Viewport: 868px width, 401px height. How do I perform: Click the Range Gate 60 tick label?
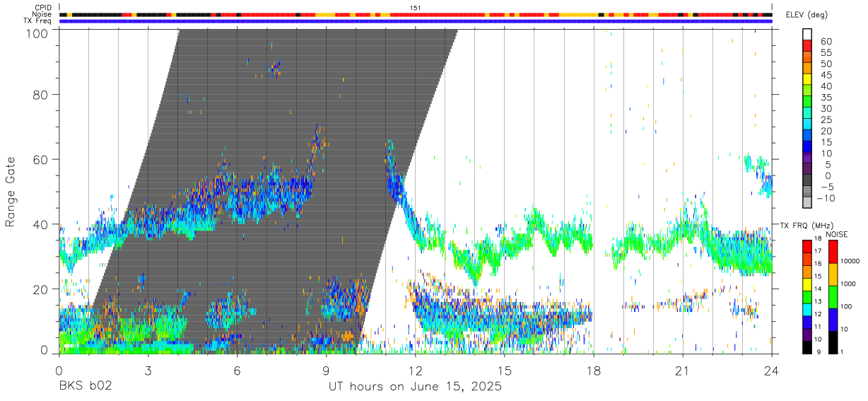40,159
